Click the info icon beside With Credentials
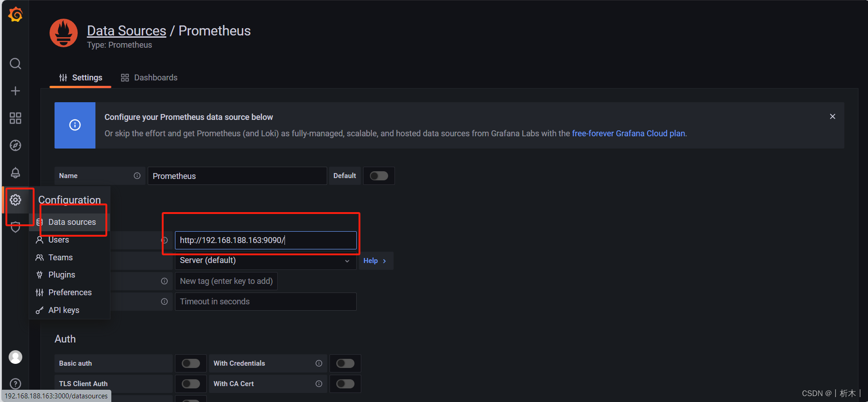The image size is (868, 402). click(319, 363)
